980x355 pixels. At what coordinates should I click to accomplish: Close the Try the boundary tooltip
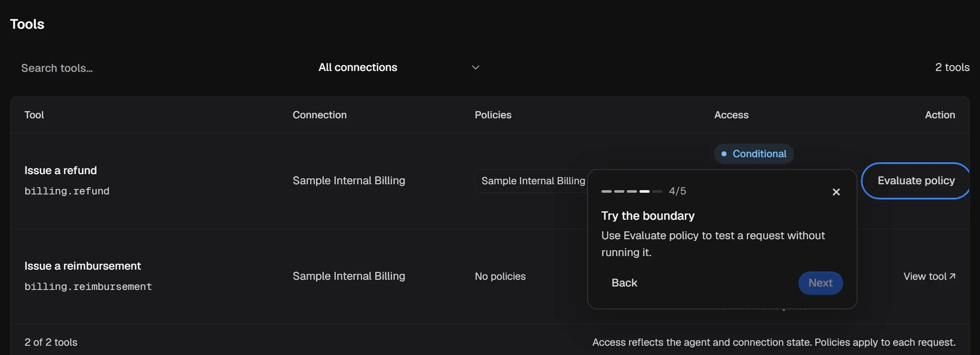pos(836,192)
